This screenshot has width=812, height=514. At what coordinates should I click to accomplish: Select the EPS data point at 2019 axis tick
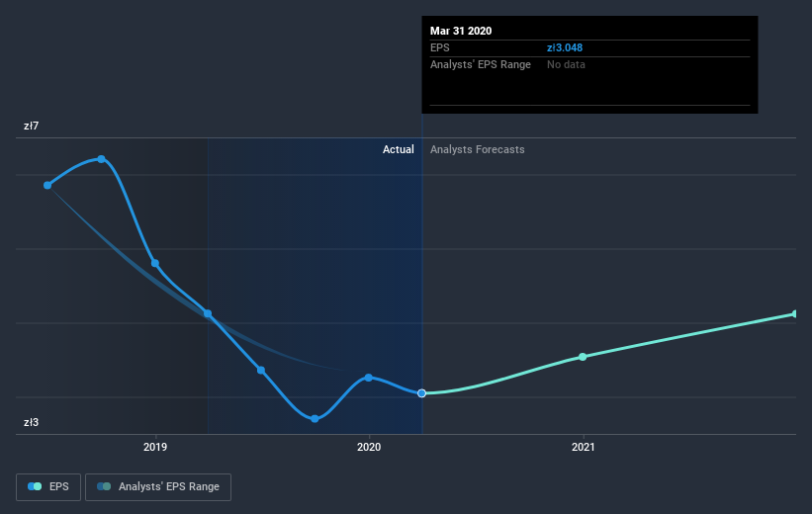tap(155, 264)
